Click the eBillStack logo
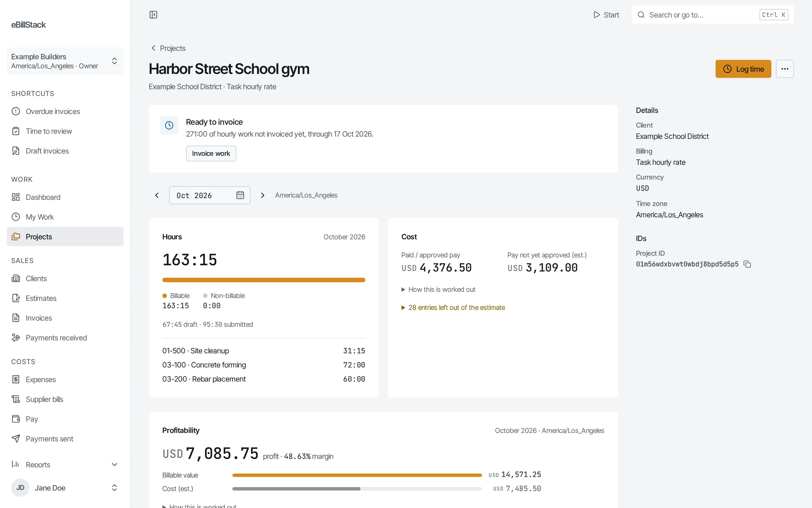 click(x=28, y=25)
